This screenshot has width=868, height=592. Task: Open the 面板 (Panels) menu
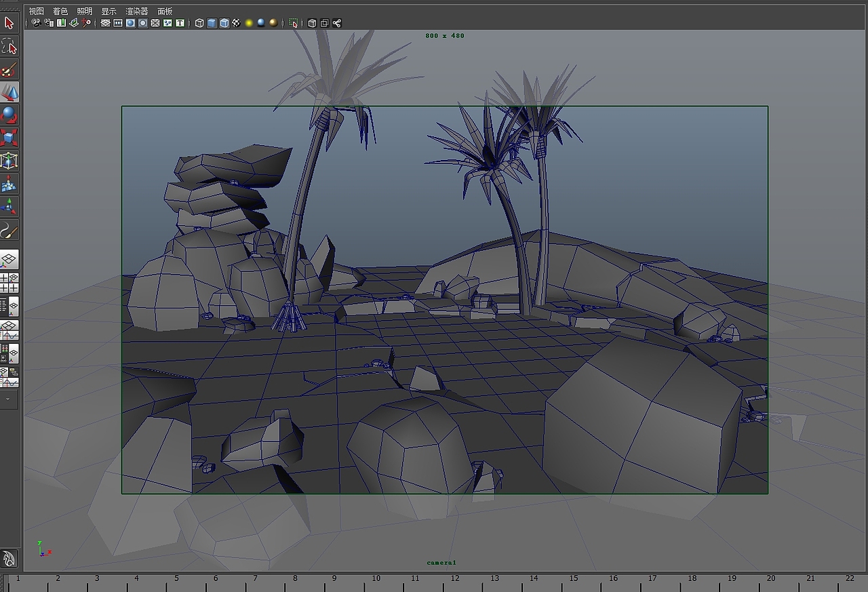coord(165,12)
